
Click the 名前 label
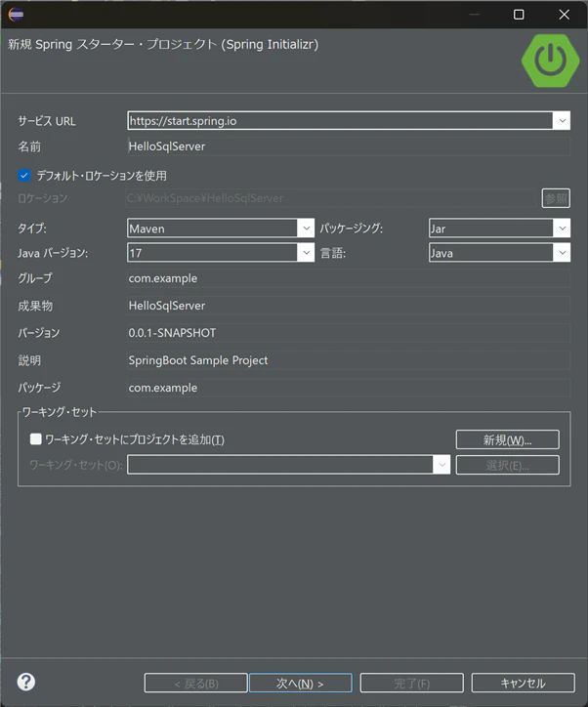click(x=29, y=146)
